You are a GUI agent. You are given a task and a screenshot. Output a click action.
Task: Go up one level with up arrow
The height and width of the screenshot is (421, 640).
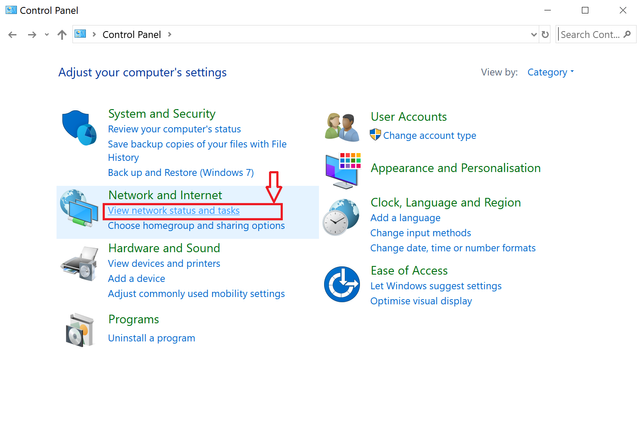pyautogui.click(x=62, y=34)
